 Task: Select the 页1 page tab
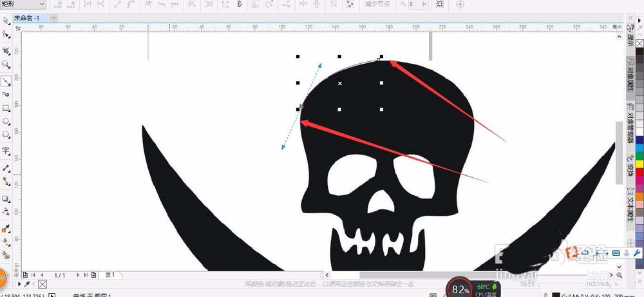108,275
